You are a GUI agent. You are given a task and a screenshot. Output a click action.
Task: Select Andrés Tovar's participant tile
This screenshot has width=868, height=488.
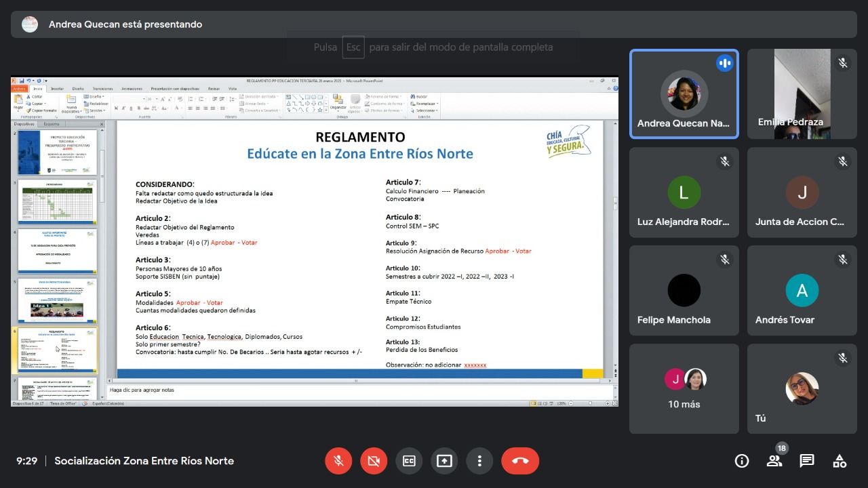[x=802, y=290]
